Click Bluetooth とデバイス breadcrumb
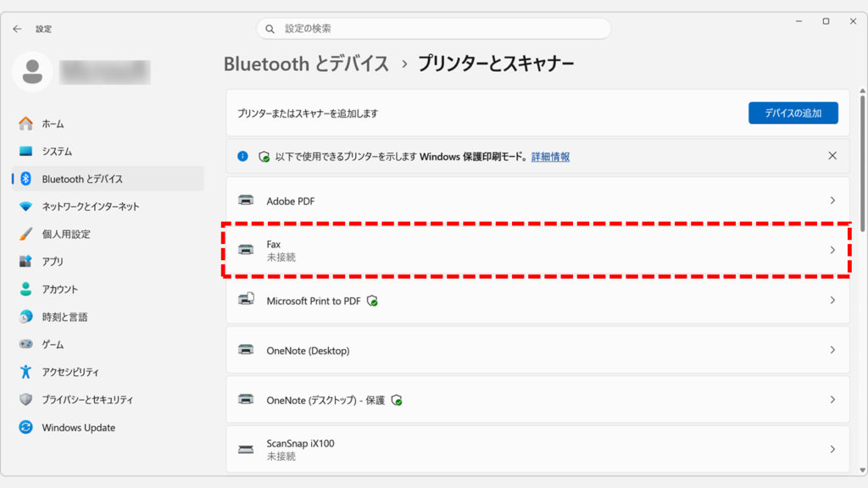Viewport: 868px width, 488px height. 306,64
